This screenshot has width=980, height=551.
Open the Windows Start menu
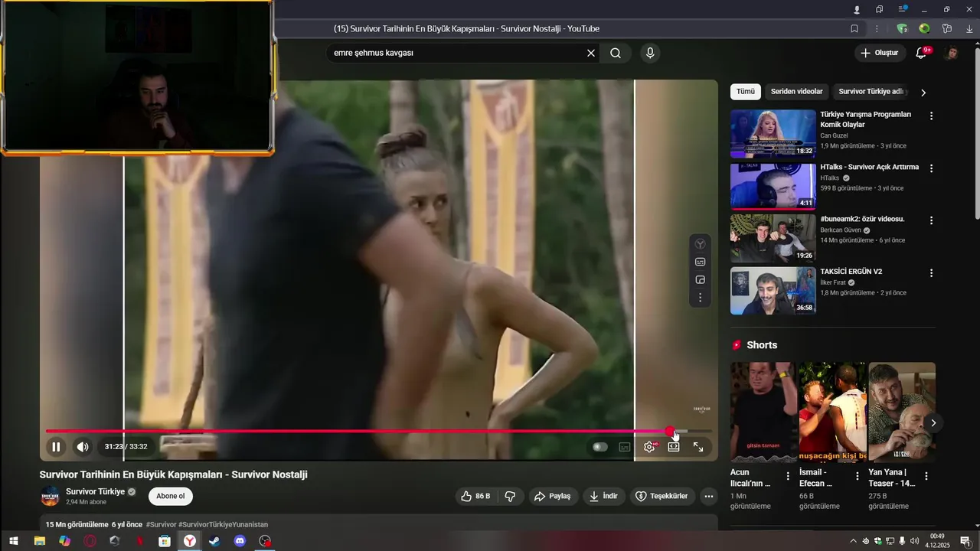point(14,541)
